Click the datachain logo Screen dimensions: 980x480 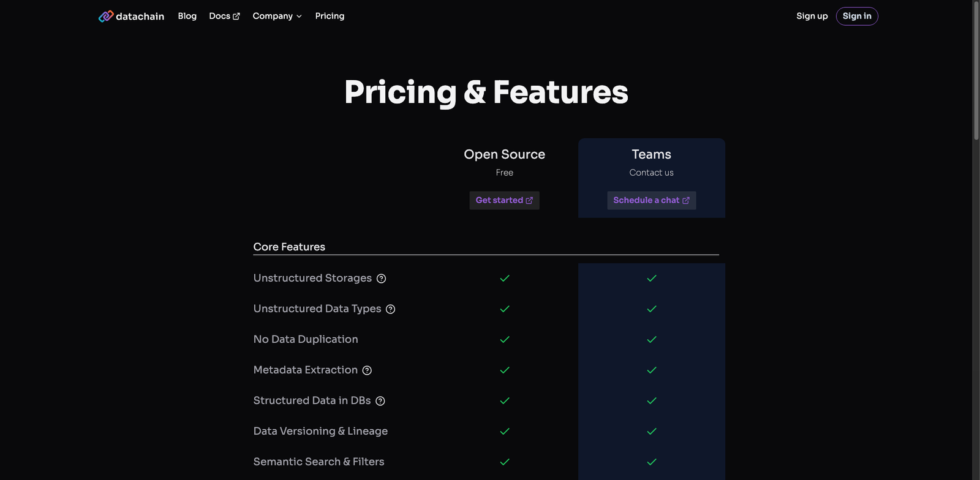click(x=131, y=17)
